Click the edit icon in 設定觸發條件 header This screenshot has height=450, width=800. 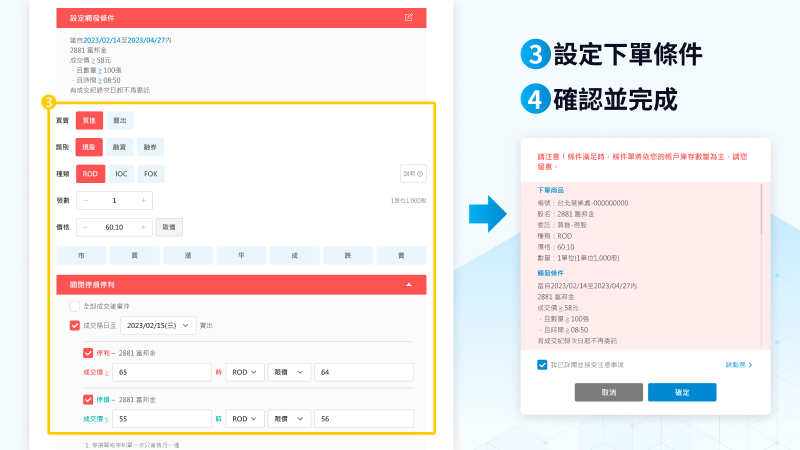tap(408, 18)
